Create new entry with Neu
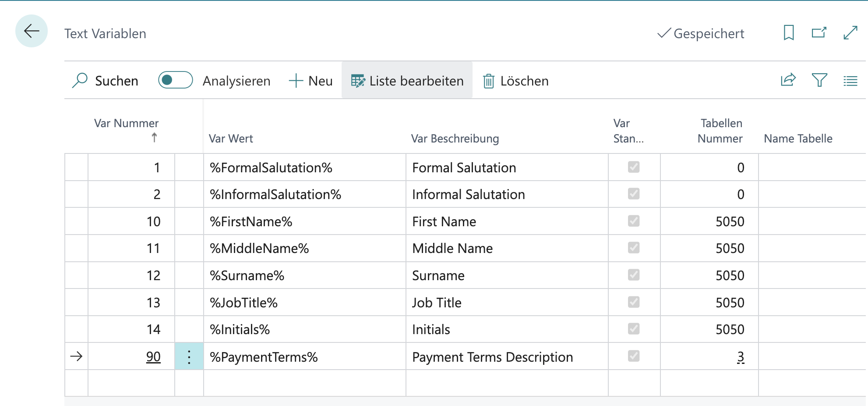This screenshot has width=868, height=406. click(x=311, y=81)
